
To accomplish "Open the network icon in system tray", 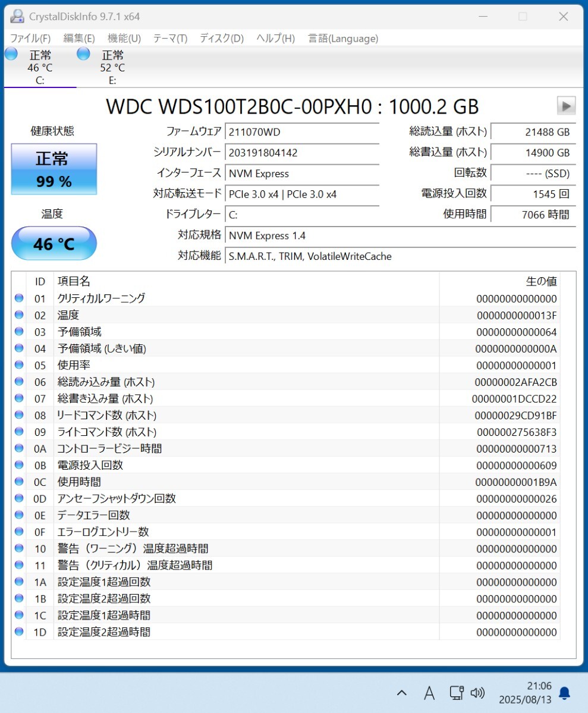I will click(x=456, y=693).
